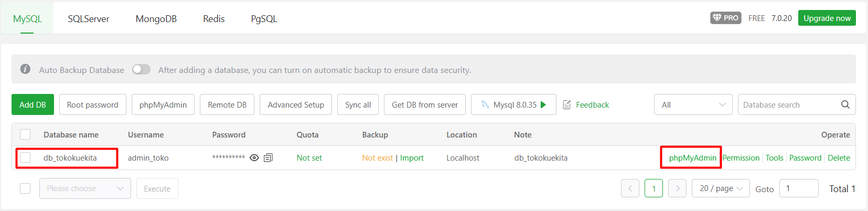The image size is (868, 211).
Task: Click the Remote DB button
Action: tap(227, 104)
